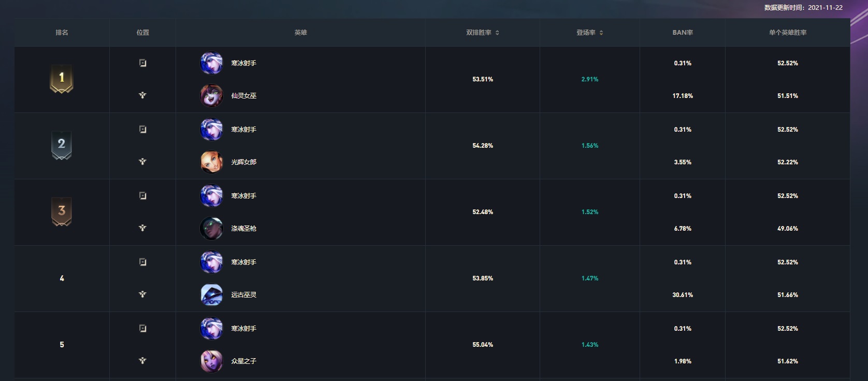868x381 pixels.
Task: Click the 单个英雄胜率 column header
Action: [x=787, y=33]
